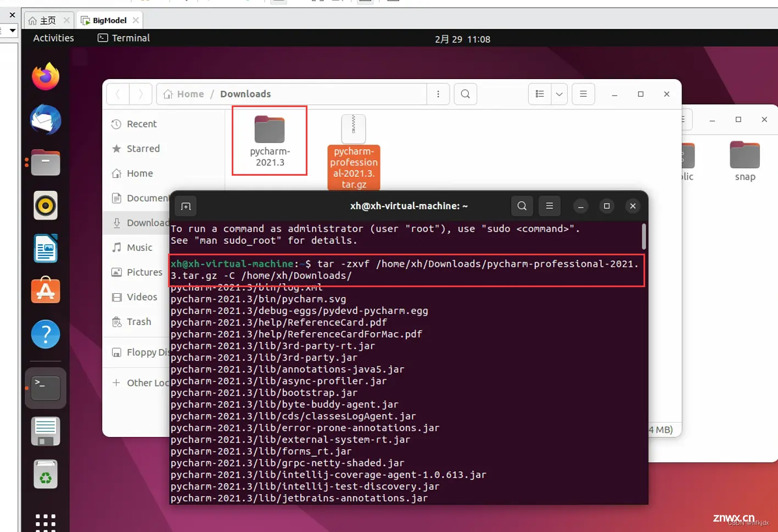This screenshot has width=778, height=532.
Task: Click search icon in Files window
Action: pos(465,94)
